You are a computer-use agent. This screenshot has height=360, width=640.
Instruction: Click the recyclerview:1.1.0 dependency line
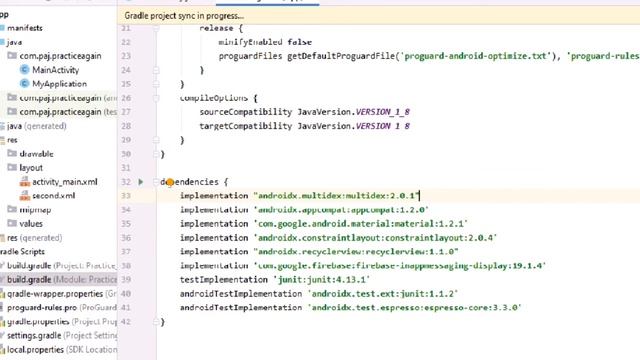click(x=319, y=252)
